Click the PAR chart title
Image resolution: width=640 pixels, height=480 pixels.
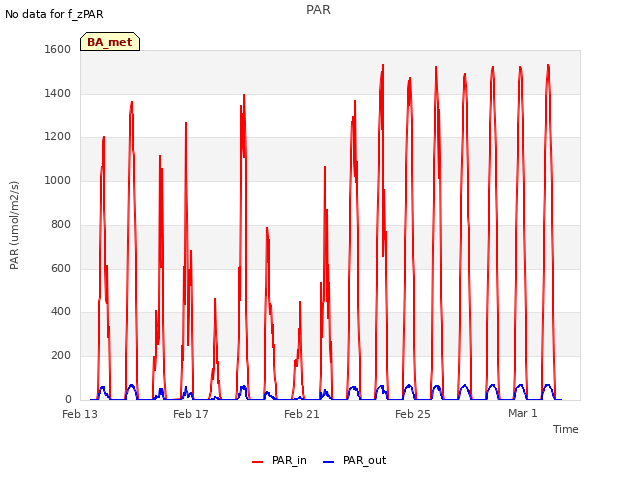click(318, 10)
